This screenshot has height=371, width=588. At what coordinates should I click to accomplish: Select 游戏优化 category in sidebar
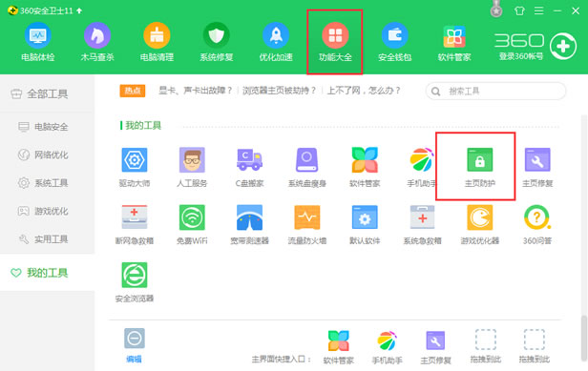point(48,211)
